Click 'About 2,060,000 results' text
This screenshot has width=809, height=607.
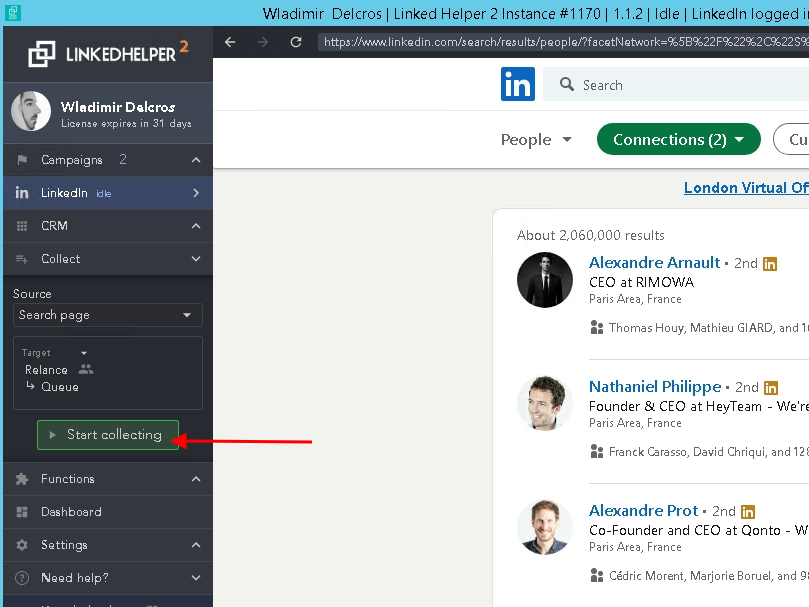pos(591,235)
